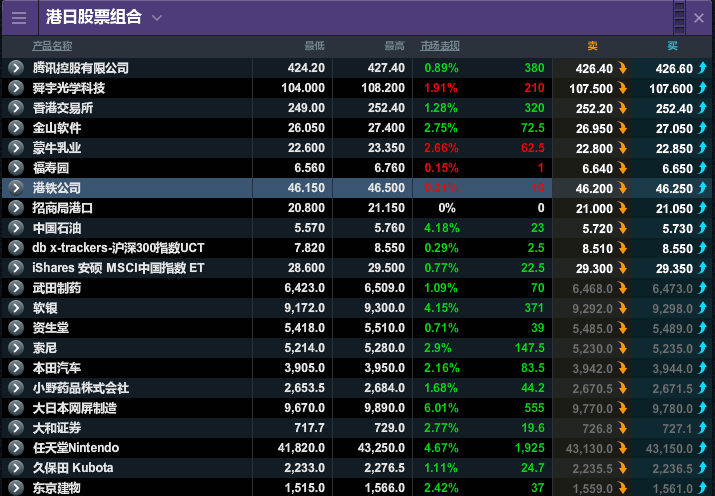The width and height of the screenshot is (715, 496).
Task: Expand the 久保田 Kubota row arrow
Action: (16, 468)
